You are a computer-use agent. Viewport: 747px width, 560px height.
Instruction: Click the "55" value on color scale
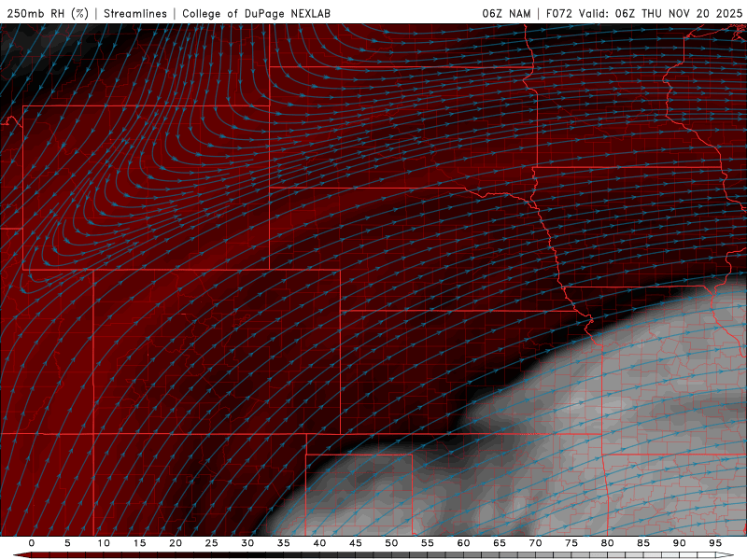(x=428, y=543)
